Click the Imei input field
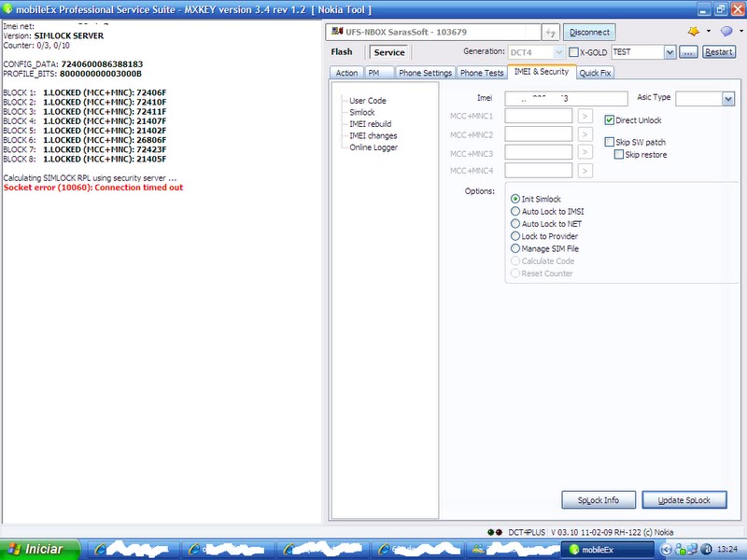Viewport: 747px width, 560px height. 566,99
